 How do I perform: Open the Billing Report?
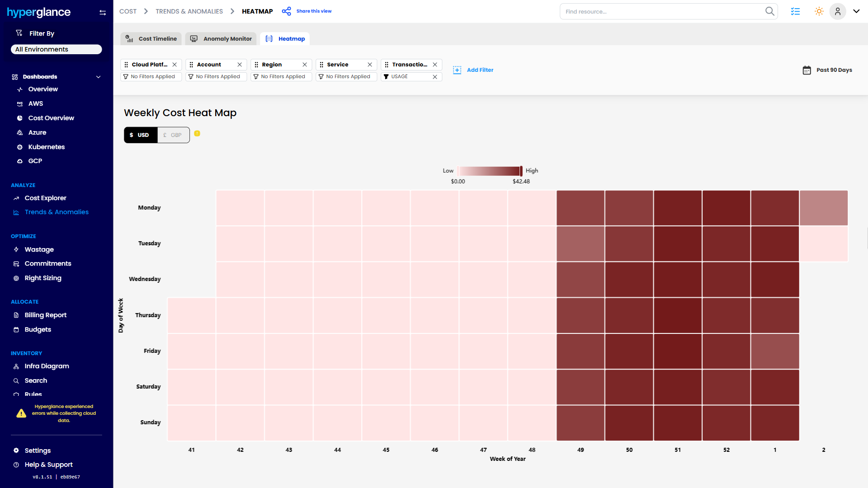click(x=44, y=315)
